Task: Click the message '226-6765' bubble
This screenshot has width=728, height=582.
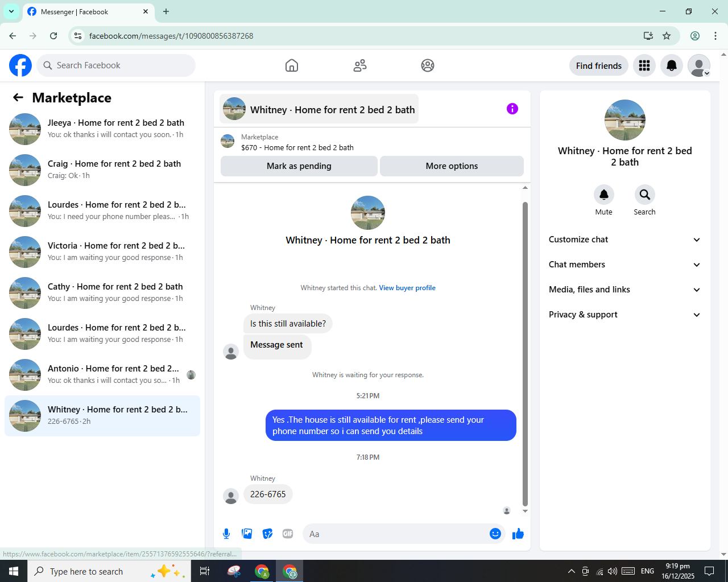Action: [x=268, y=494]
